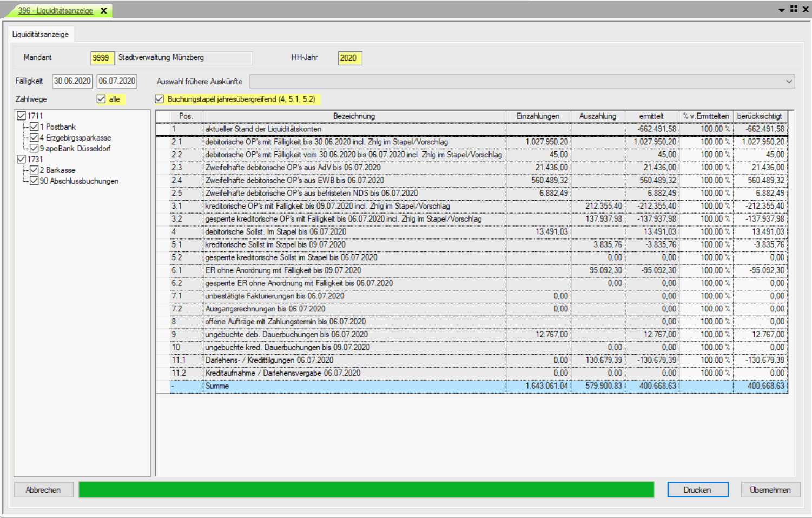
Task: Click the green progress bar
Action: [366, 490]
